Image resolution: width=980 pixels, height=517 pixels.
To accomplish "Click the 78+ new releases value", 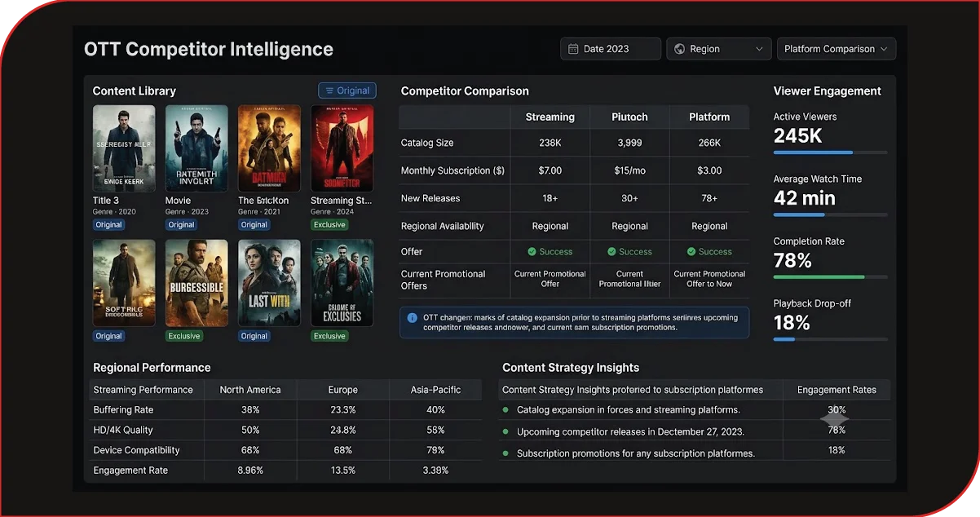I will [x=709, y=198].
